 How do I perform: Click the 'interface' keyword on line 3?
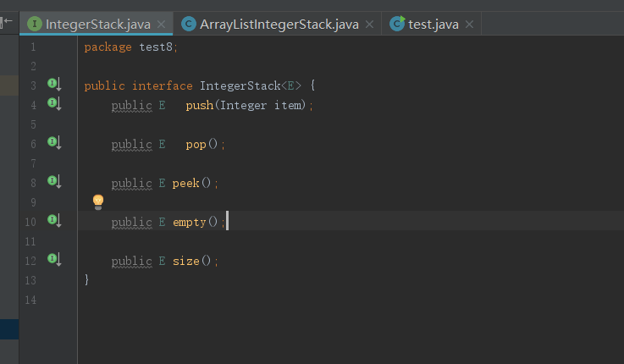coord(162,85)
